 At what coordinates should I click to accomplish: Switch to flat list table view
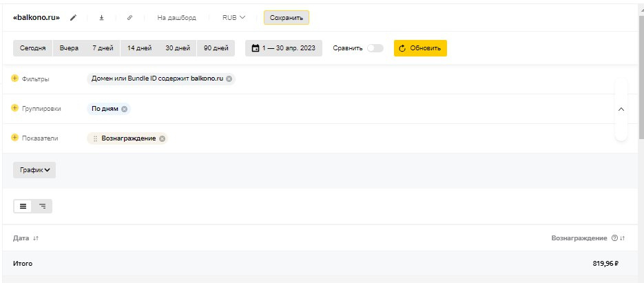point(23,206)
